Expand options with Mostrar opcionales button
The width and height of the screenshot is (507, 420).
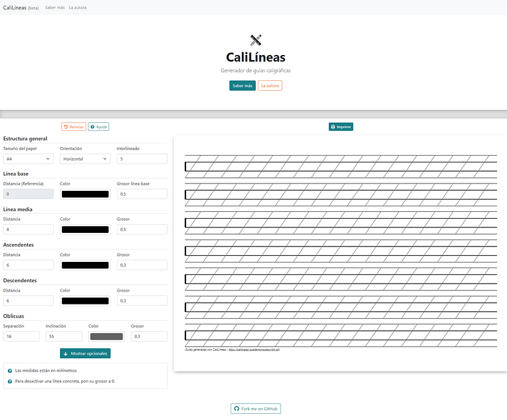pyautogui.click(x=85, y=353)
